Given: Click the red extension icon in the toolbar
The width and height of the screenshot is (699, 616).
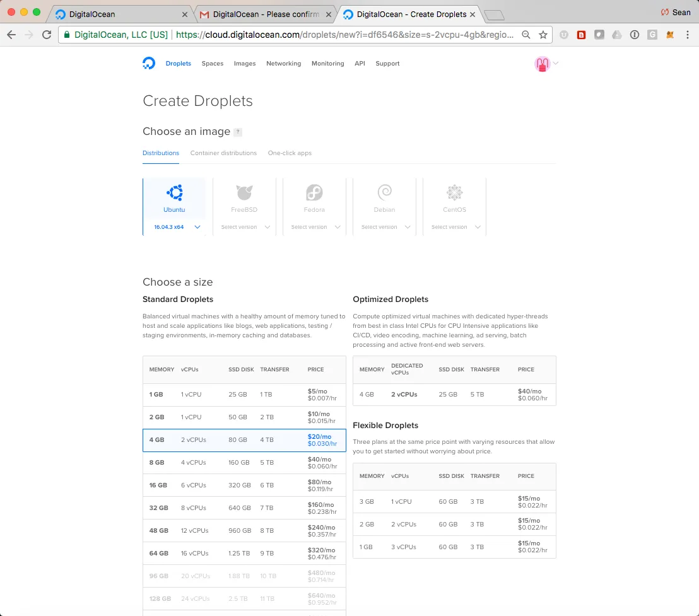Looking at the screenshot, I should tap(581, 35).
